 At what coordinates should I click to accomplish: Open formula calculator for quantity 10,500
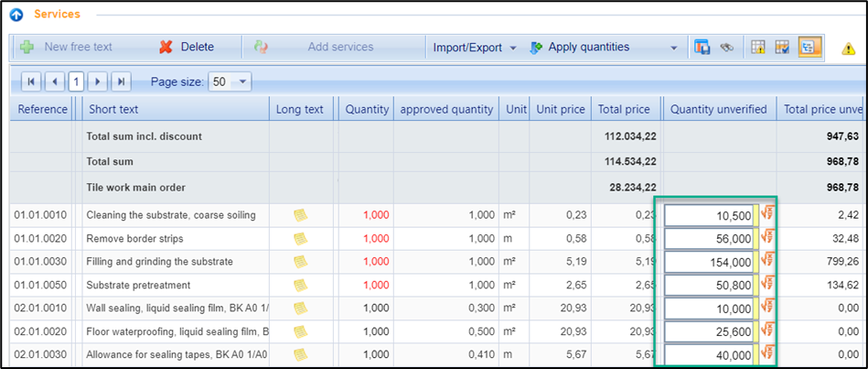tap(767, 215)
